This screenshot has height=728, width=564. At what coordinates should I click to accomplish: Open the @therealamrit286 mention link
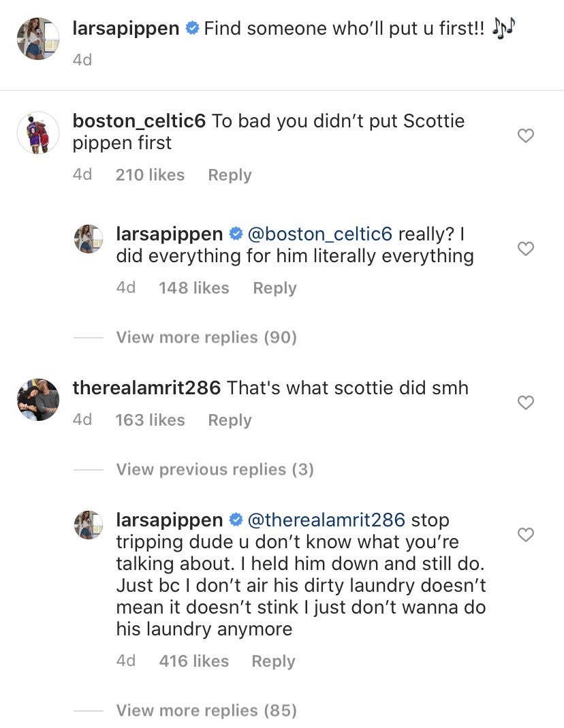[327, 520]
